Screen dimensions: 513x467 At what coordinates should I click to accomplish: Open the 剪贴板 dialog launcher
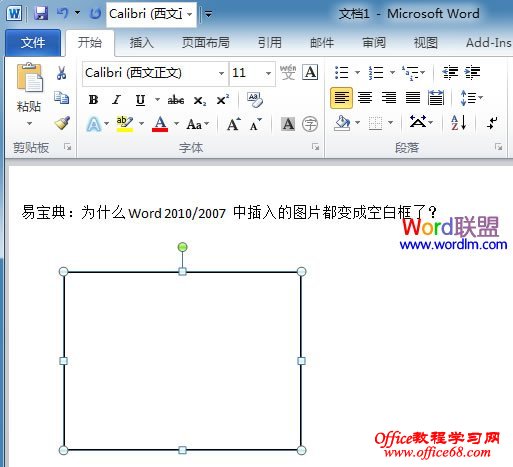coord(68,147)
